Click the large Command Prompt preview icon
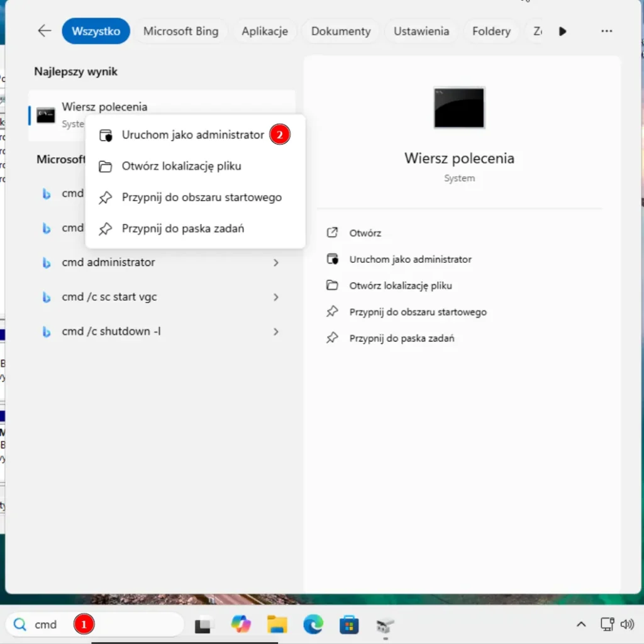The height and width of the screenshot is (644, 644). pyautogui.click(x=459, y=108)
